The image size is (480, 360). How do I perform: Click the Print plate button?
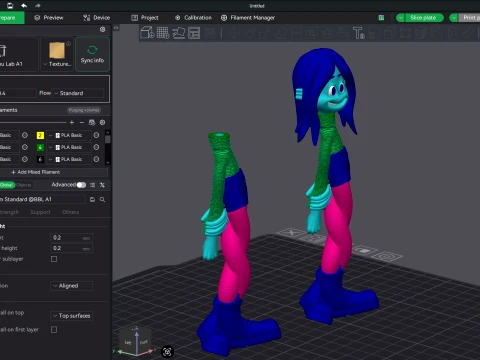[x=470, y=18]
